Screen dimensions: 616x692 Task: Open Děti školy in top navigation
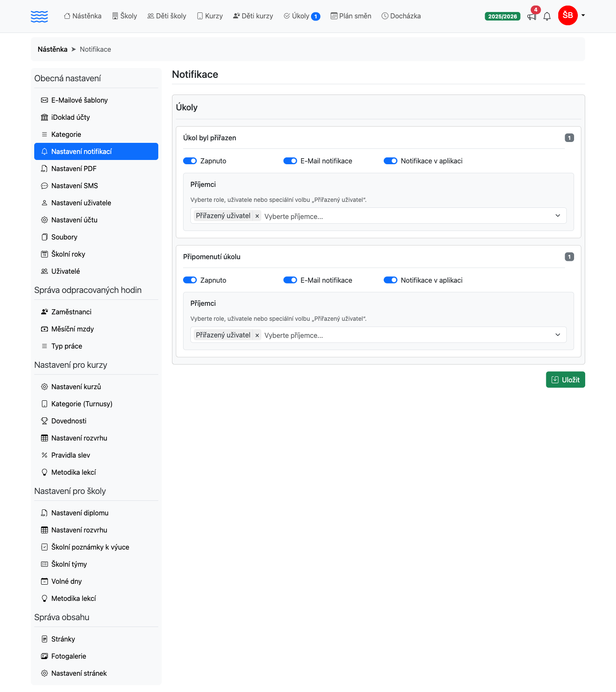(x=167, y=16)
